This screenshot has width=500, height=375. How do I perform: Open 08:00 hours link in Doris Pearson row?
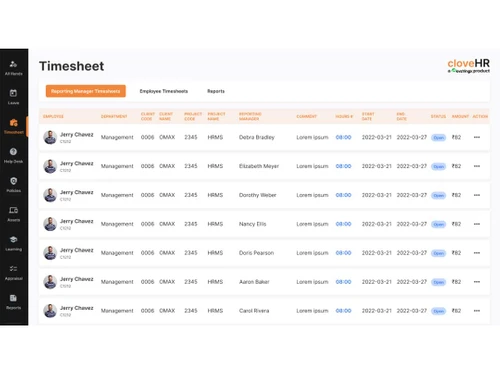pyautogui.click(x=343, y=253)
